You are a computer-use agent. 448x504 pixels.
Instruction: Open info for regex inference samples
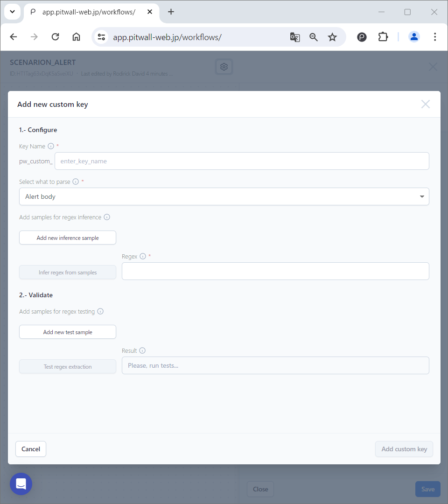point(107,217)
